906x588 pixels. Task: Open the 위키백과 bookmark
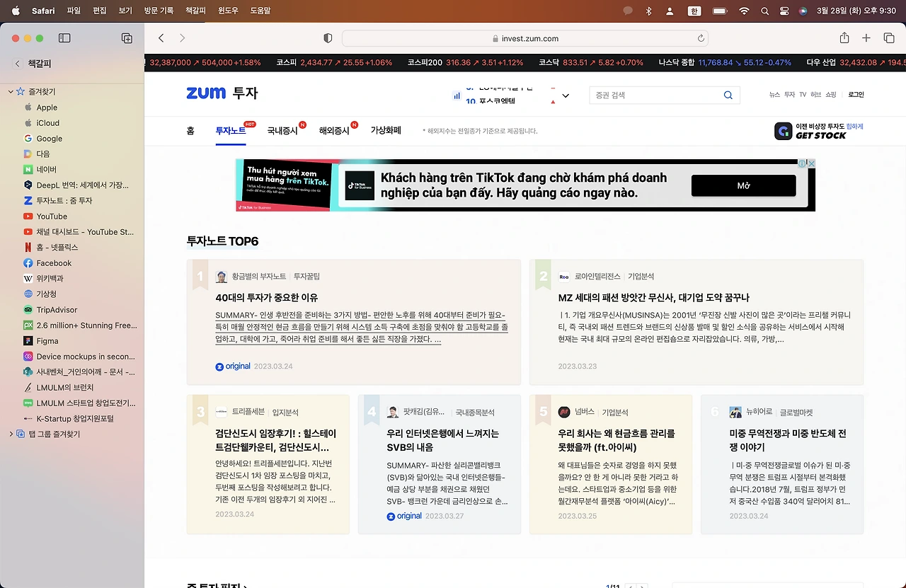click(x=50, y=279)
